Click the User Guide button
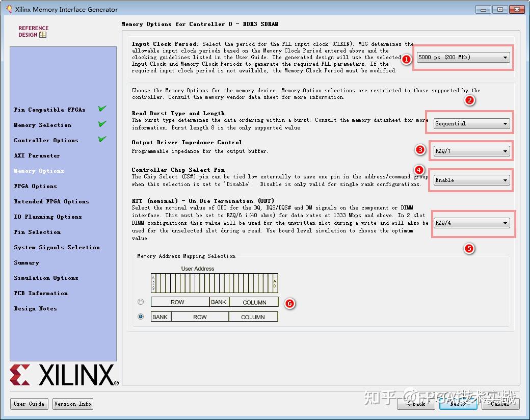Image resolution: width=530 pixels, height=420 pixels. 29,404
